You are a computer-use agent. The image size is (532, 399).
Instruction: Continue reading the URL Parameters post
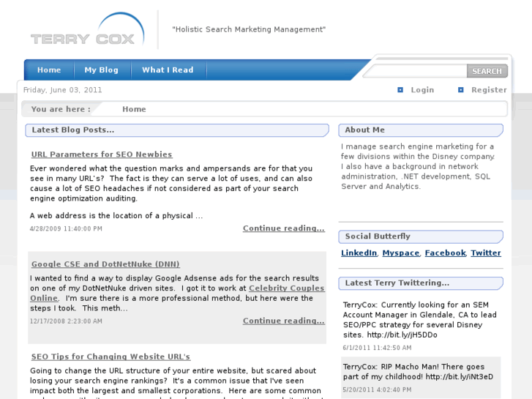(283, 228)
